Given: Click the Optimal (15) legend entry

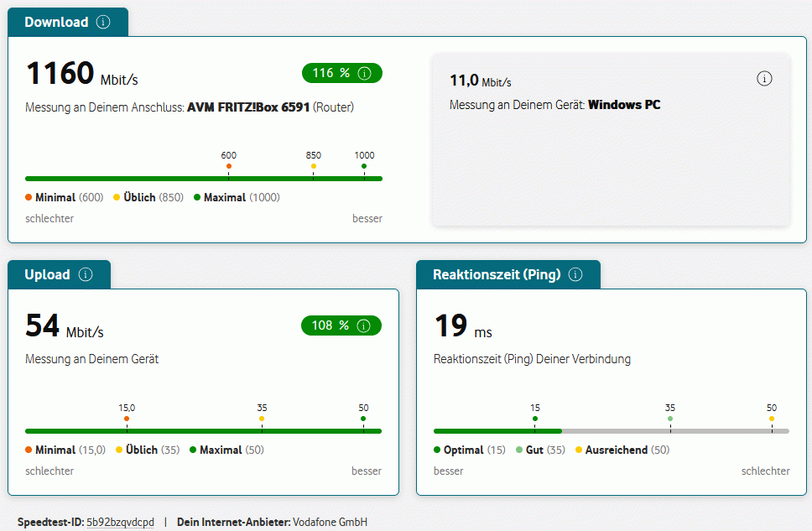Looking at the screenshot, I should (470, 450).
